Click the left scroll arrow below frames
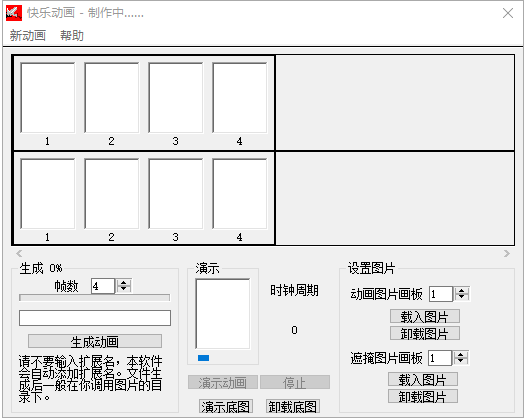The image size is (526, 420). click(x=19, y=253)
